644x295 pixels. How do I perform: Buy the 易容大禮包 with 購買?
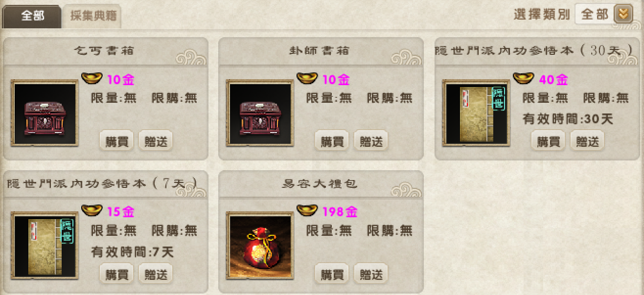click(x=332, y=274)
